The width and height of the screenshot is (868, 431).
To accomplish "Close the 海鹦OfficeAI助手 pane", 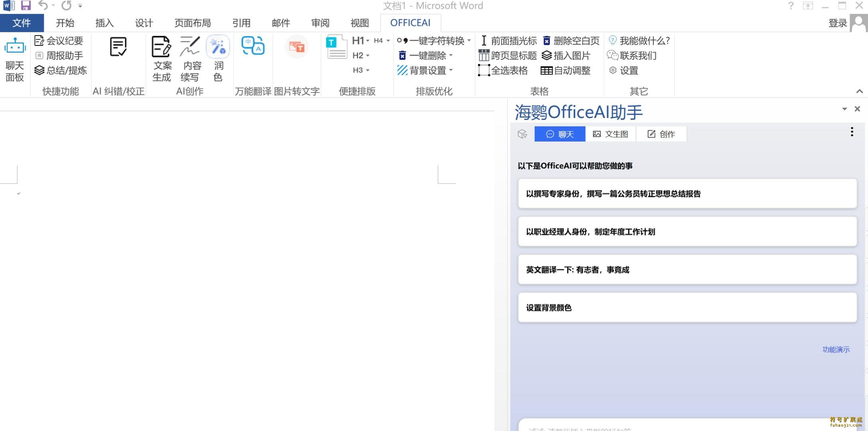I will click(857, 109).
